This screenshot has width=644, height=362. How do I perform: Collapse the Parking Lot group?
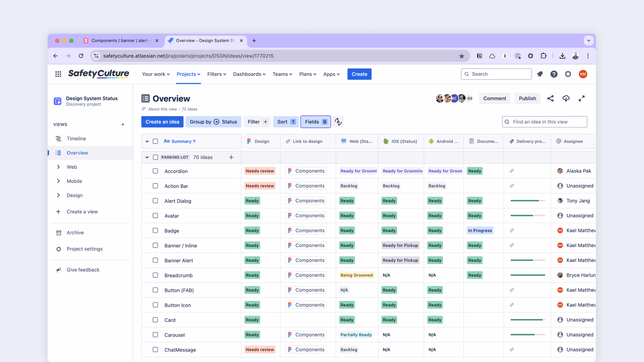click(x=147, y=157)
